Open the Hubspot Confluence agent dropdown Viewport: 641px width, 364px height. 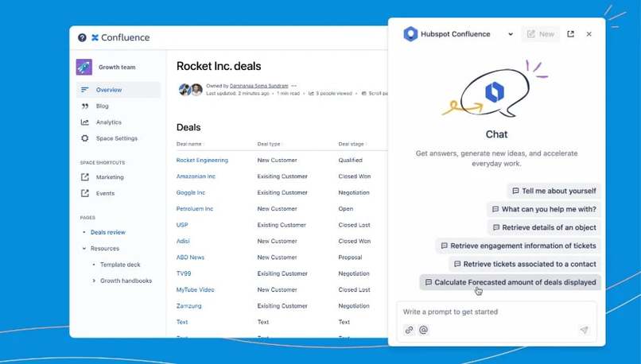point(511,34)
